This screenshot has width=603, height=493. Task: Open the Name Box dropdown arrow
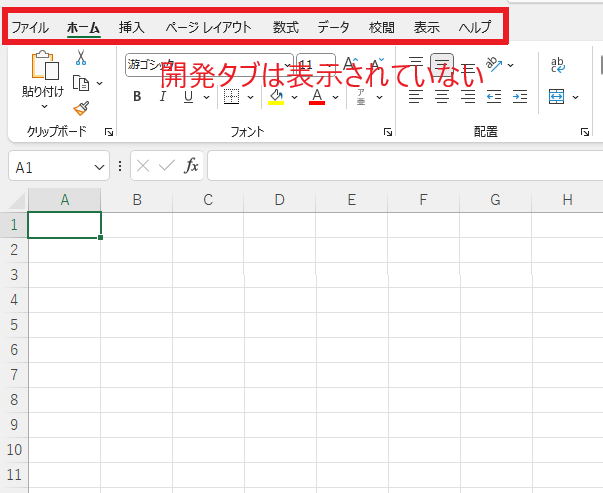(x=99, y=167)
